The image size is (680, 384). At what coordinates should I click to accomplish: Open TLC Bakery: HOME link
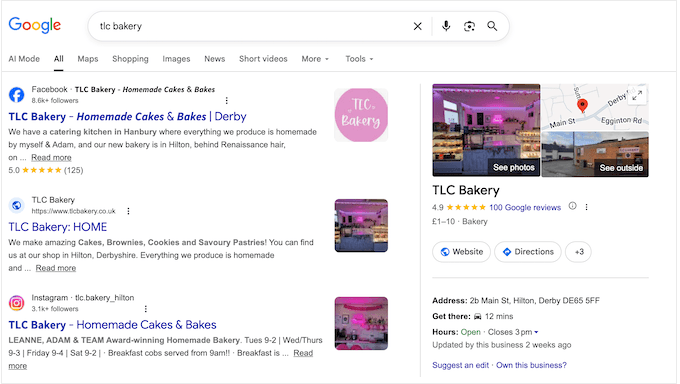tap(58, 227)
